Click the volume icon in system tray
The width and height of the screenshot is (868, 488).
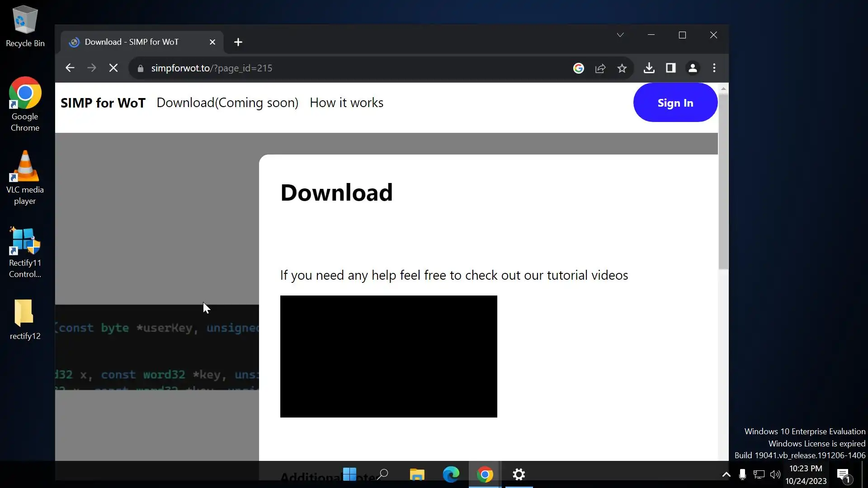pyautogui.click(x=775, y=474)
